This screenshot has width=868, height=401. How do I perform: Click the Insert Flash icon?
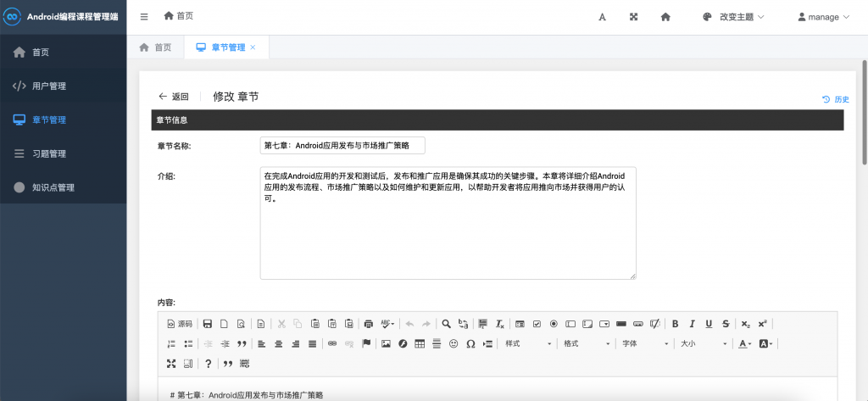[403, 344]
